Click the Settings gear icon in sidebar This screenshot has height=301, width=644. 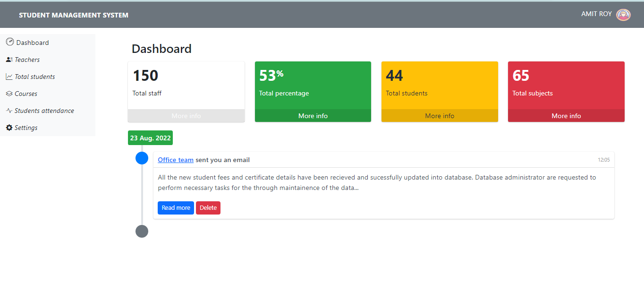9,128
